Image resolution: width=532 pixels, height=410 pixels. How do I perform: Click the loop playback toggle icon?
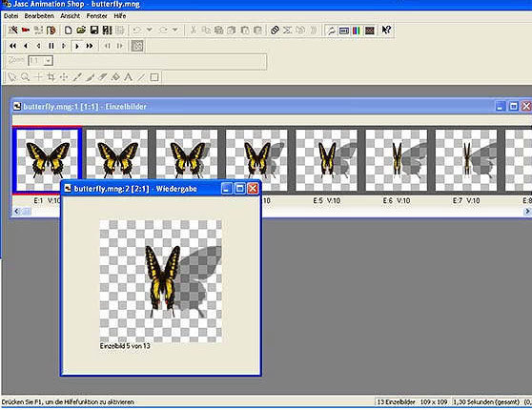click(x=137, y=46)
